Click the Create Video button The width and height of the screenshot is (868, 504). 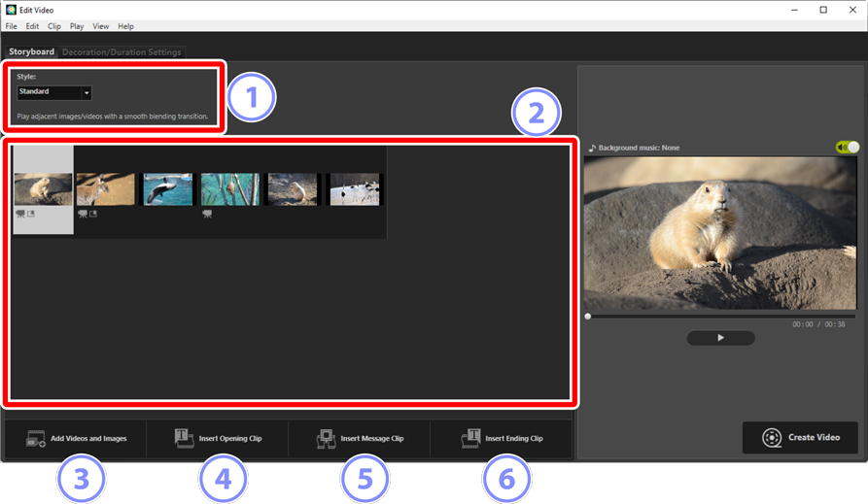click(800, 438)
